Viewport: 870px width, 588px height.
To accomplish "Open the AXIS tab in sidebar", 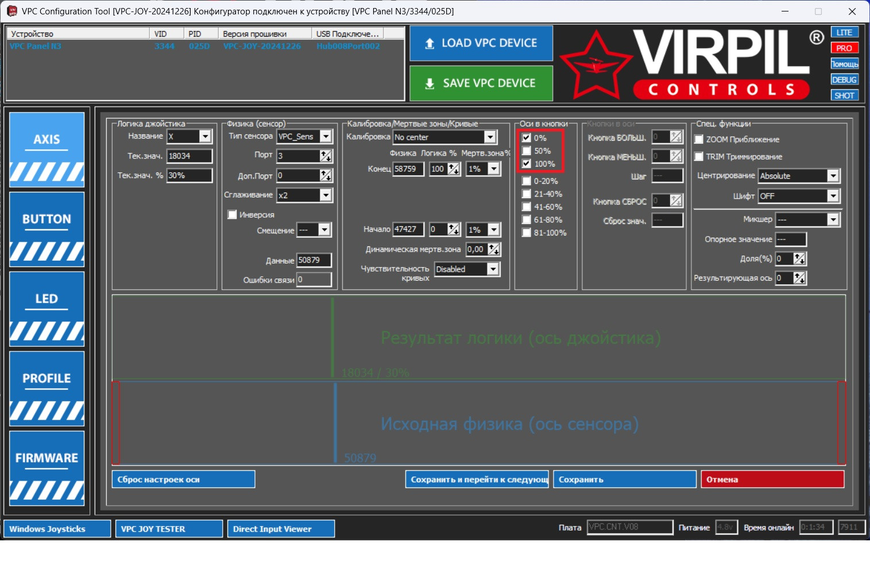I will click(x=47, y=150).
